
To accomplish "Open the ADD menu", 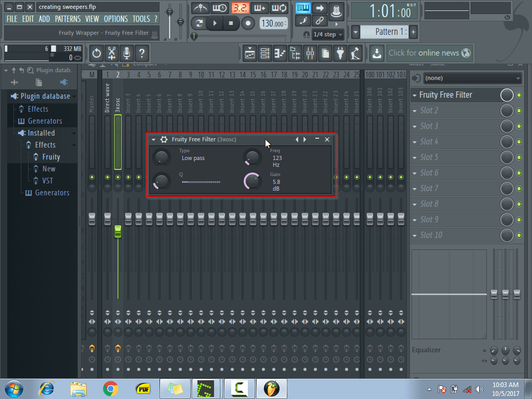I will [x=44, y=19].
